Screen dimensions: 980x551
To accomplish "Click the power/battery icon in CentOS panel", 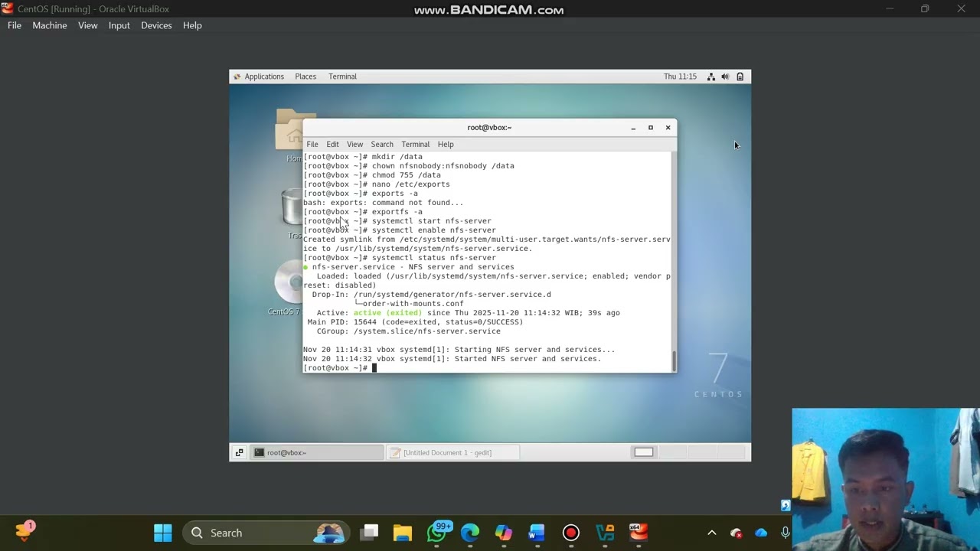I will click(740, 77).
